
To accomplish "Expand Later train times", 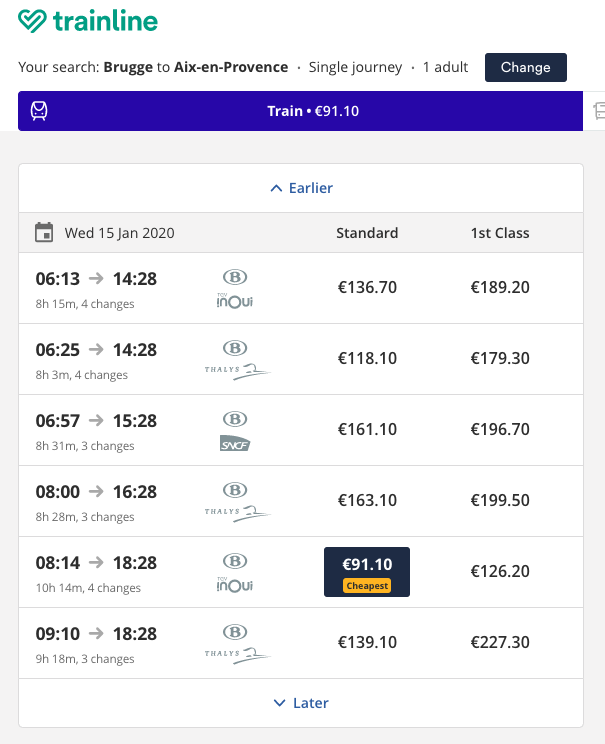I will [301, 703].
